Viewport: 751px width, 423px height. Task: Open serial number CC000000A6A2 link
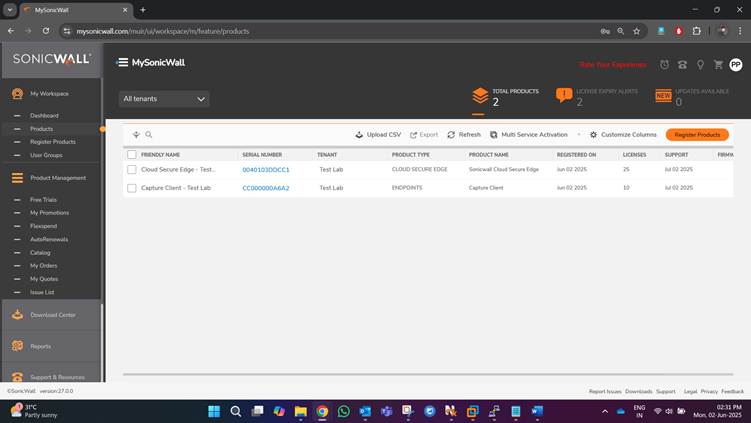[x=266, y=188]
